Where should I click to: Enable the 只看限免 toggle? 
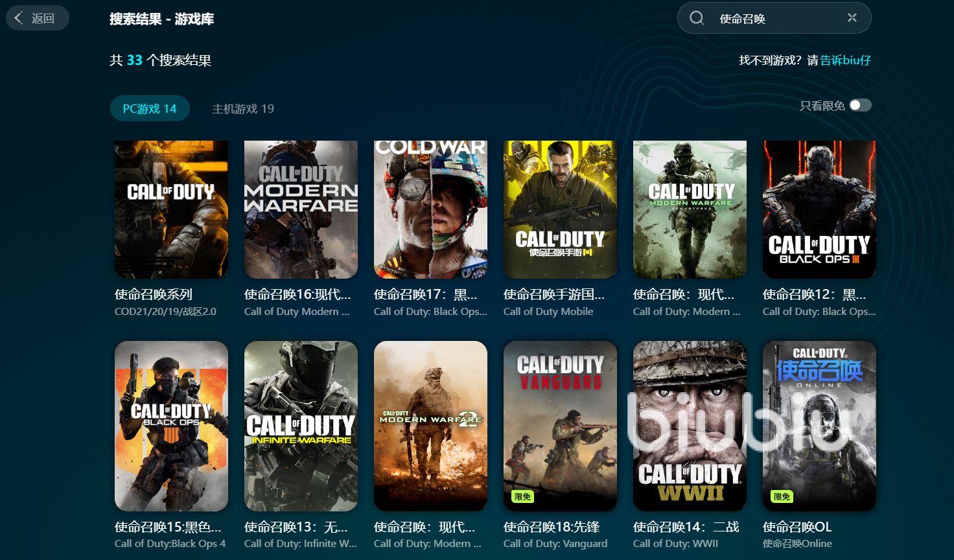click(861, 105)
